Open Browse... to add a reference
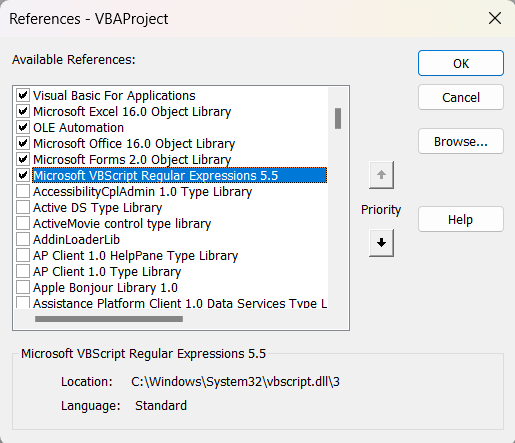 click(461, 141)
